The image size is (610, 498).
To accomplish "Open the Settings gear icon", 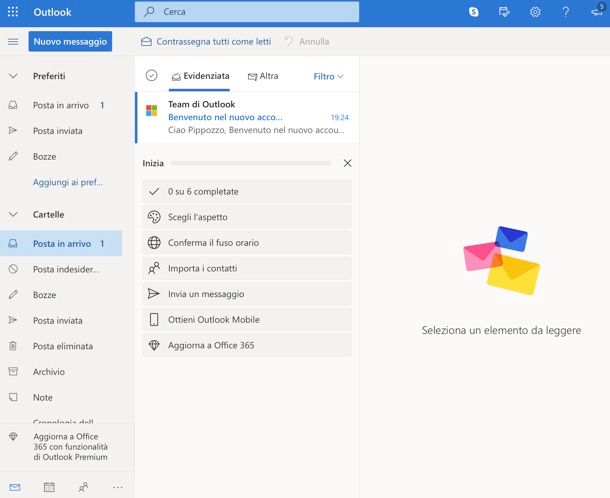I will click(x=535, y=12).
